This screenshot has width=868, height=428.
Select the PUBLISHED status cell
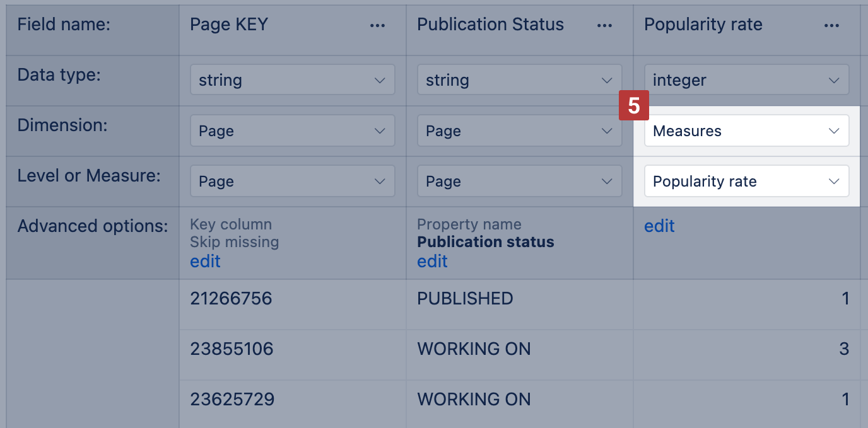[465, 298]
